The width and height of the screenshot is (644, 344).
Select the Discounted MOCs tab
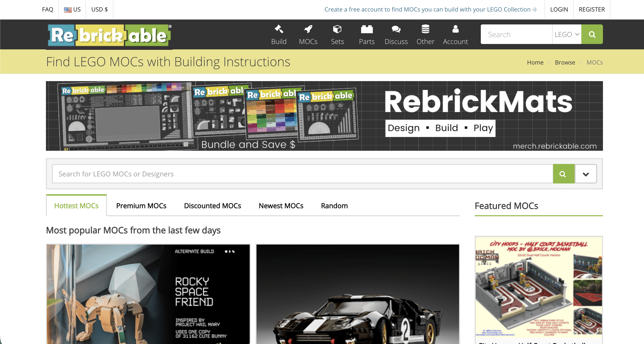[x=212, y=206]
